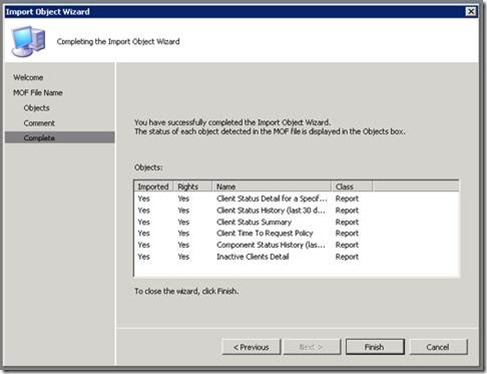Go back with the Previous button
487x374 pixels.
click(251, 347)
